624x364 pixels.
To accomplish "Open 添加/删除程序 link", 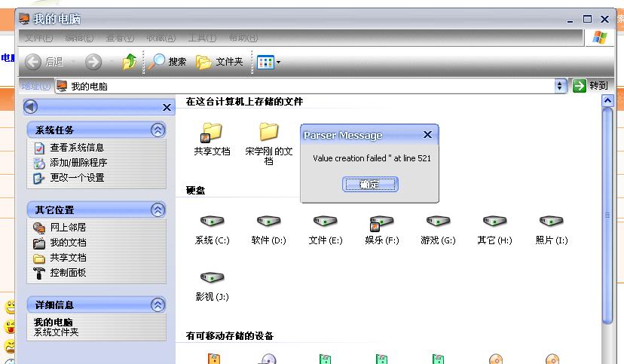I will (78, 163).
